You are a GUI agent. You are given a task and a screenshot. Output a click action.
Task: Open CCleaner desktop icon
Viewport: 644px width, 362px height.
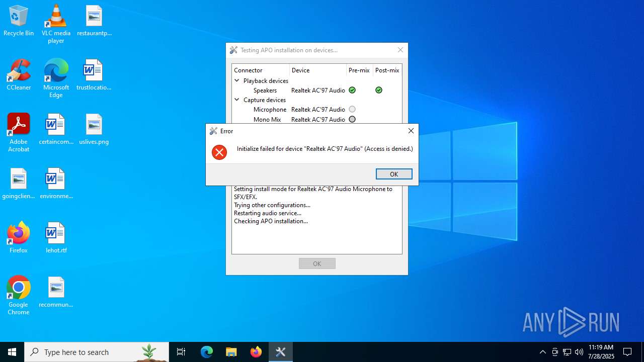19,75
